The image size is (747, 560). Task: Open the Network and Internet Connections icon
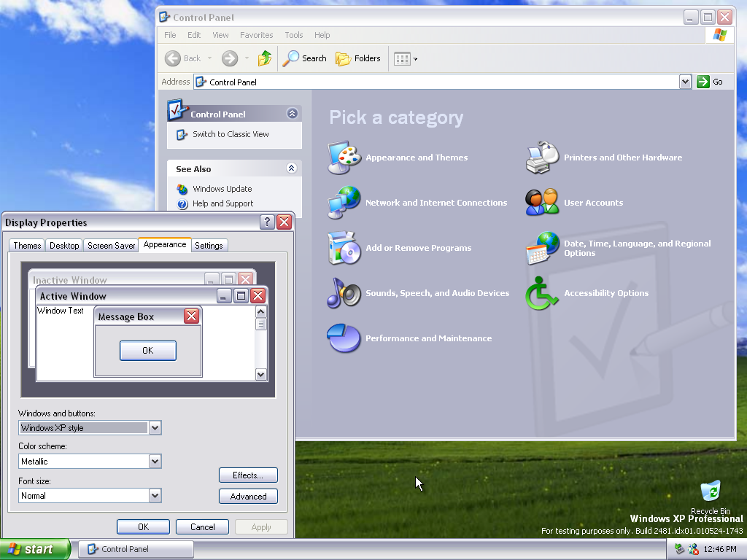point(344,203)
